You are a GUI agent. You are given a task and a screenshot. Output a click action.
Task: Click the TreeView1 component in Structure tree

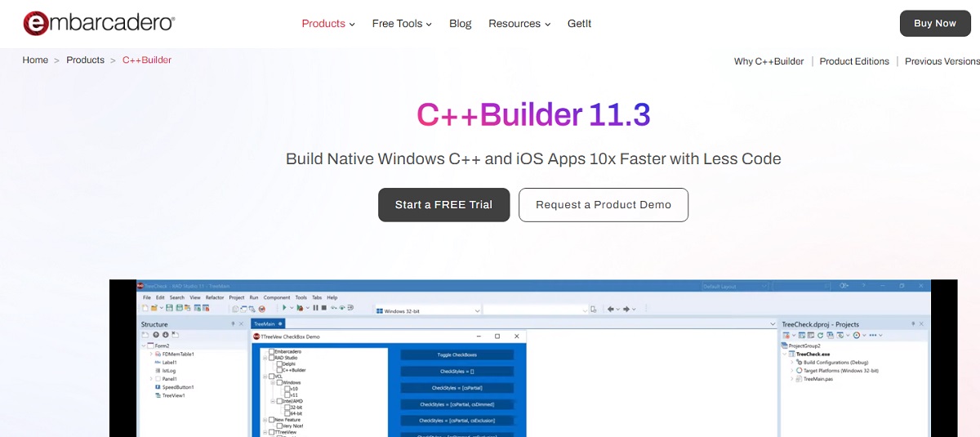173,395
